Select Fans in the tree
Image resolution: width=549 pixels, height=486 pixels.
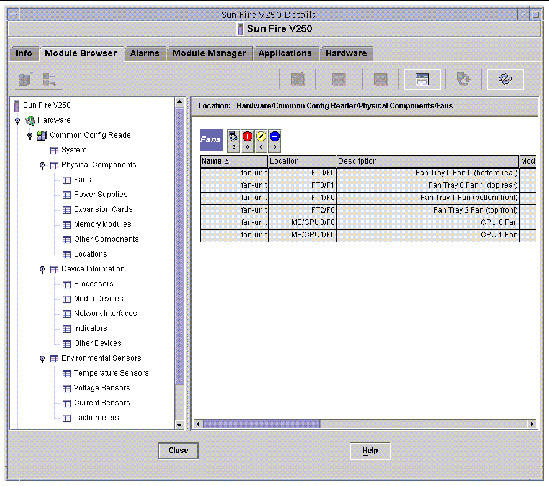tap(83, 180)
